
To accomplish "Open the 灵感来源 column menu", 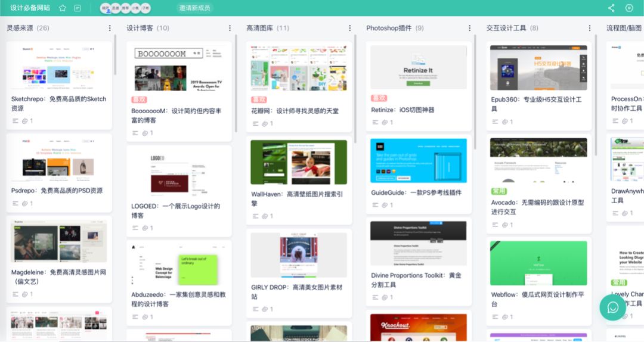I will click(x=109, y=28).
